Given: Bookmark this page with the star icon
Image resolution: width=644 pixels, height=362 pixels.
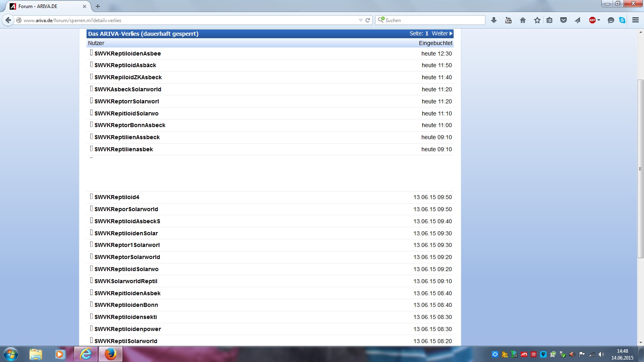Looking at the screenshot, I should (x=537, y=20).
